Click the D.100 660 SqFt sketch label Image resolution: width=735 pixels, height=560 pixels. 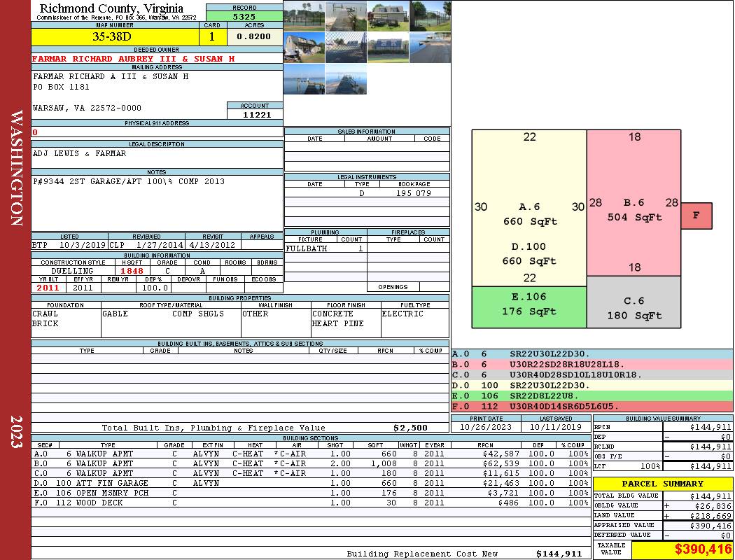pos(528,253)
